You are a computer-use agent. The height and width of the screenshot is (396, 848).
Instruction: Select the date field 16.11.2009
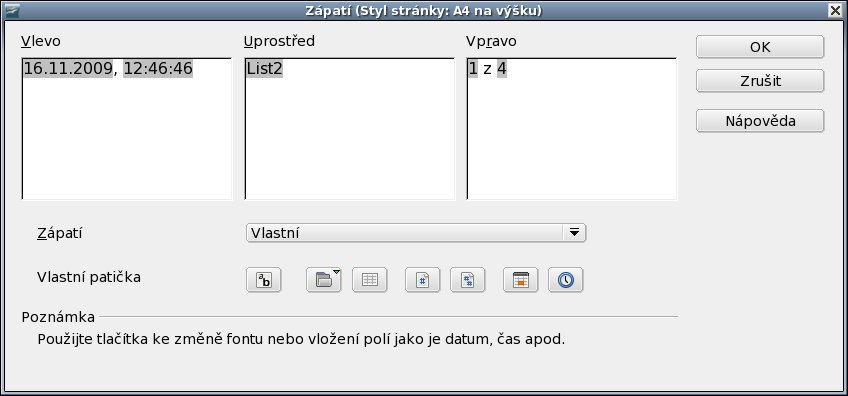(x=69, y=69)
